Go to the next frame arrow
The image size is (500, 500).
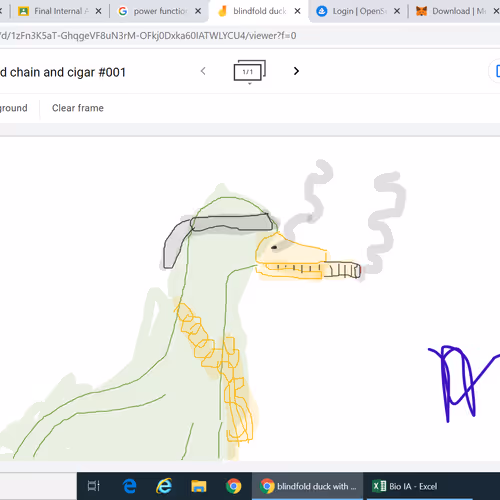click(296, 71)
